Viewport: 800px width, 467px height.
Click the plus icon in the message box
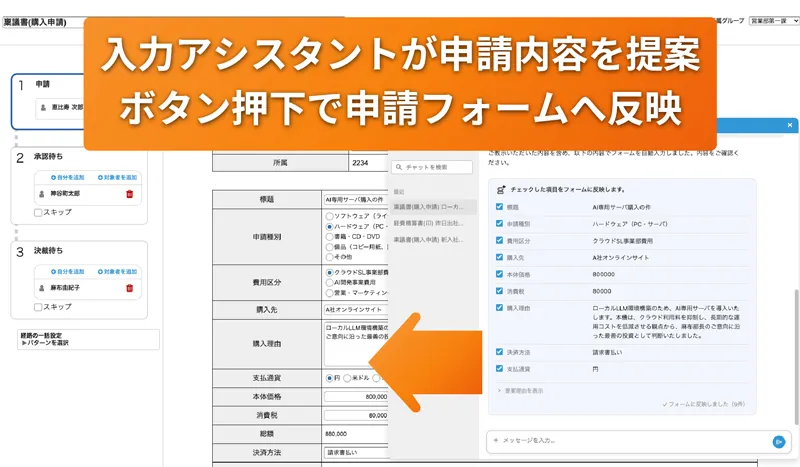tap(495, 440)
